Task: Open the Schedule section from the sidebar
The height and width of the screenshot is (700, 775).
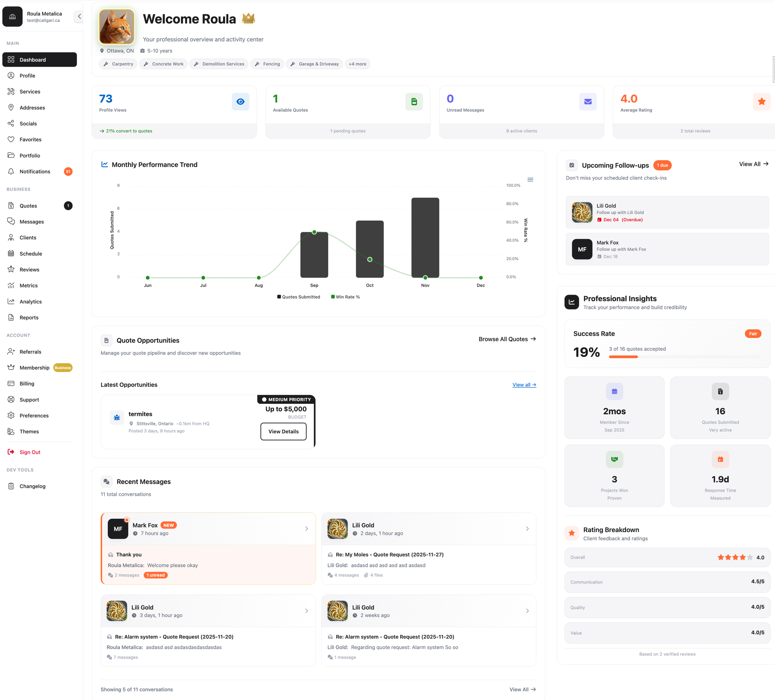Action: coord(30,253)
